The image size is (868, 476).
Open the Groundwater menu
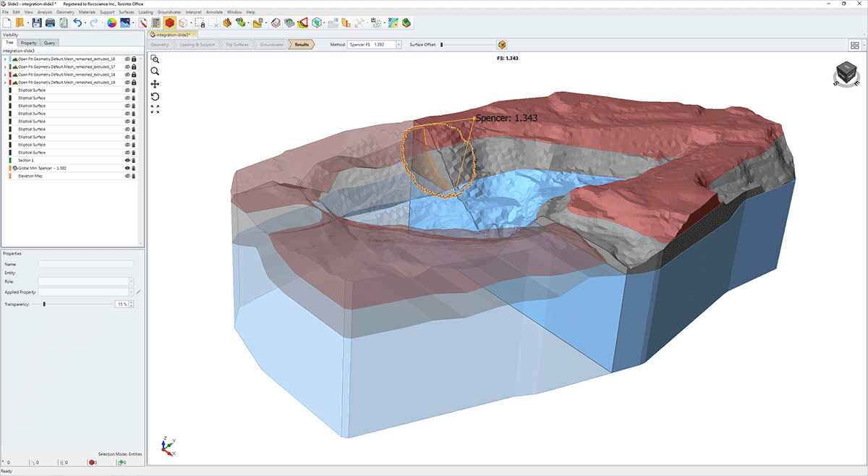click(170, 12)
